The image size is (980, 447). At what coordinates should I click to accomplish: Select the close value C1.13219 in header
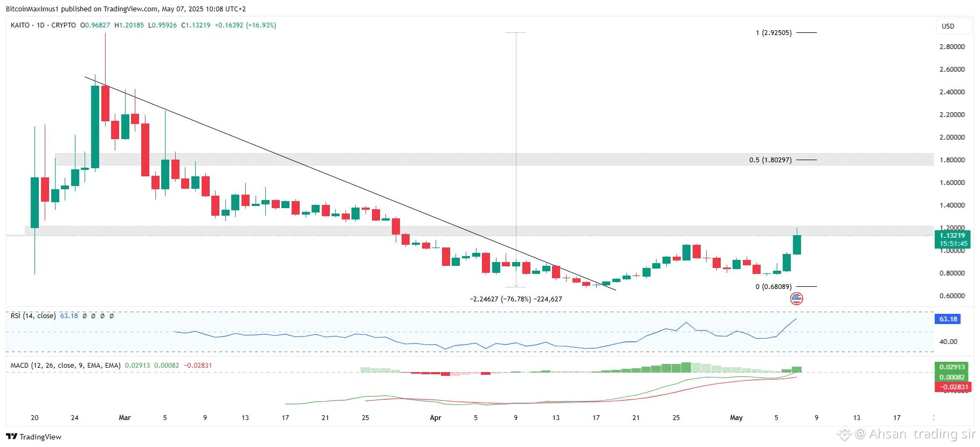pos(196,25)
